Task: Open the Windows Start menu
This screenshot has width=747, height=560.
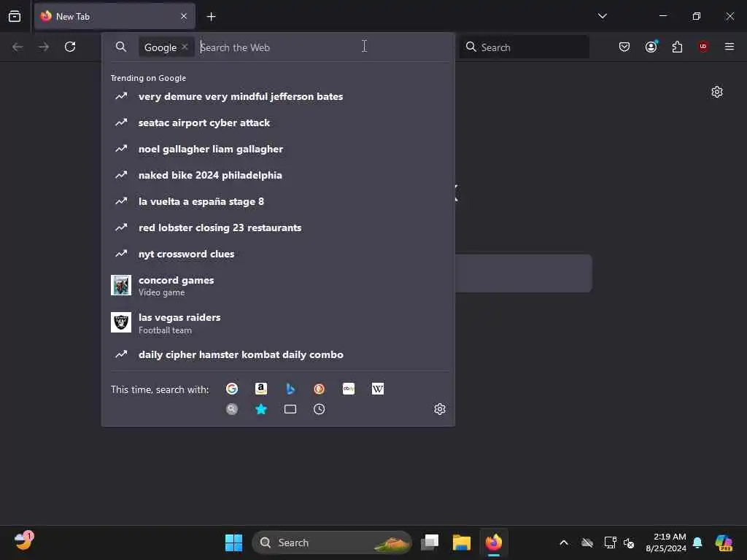Action: [233, 542]
